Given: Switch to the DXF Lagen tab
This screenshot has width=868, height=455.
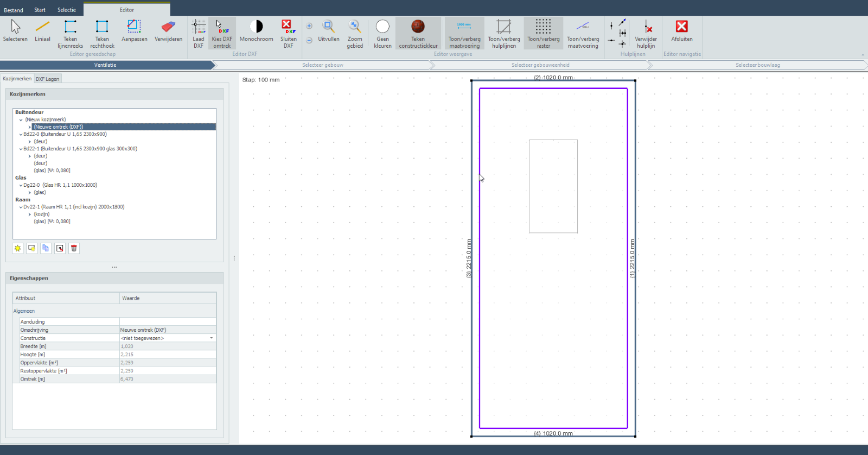Looking at the screenshot, I should 48,79.
